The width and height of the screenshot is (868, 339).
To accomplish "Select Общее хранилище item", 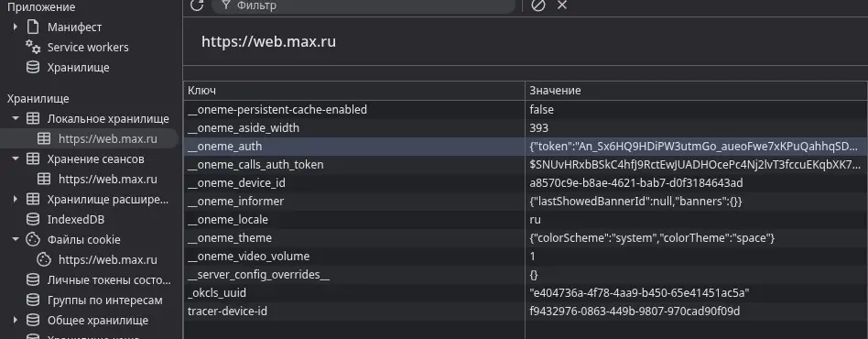I will tap(98, 320).
